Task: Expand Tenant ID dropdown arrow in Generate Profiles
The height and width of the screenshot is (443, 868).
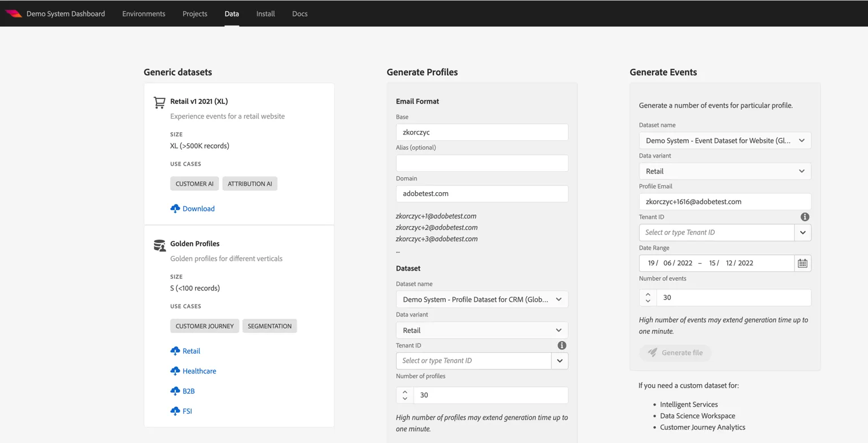Action: (560, 361)
